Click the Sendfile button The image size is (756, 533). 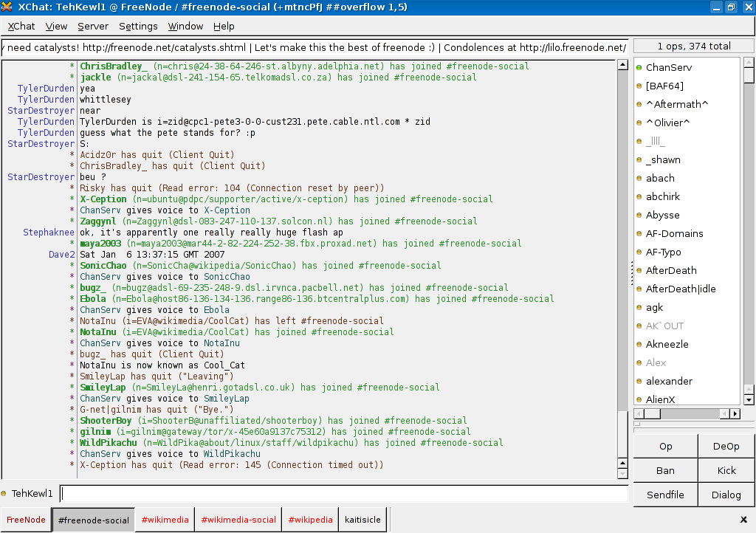tap(665, 495)
